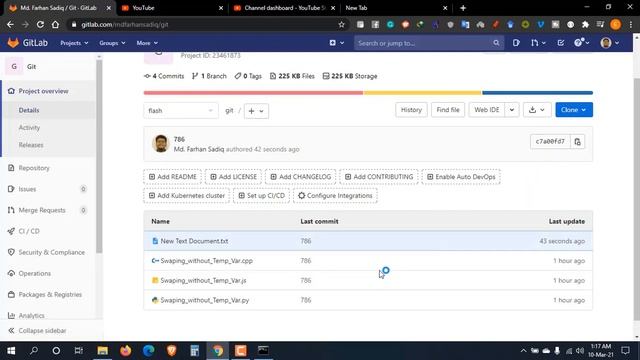Click the commit author avatar

[x=160, y=144]
